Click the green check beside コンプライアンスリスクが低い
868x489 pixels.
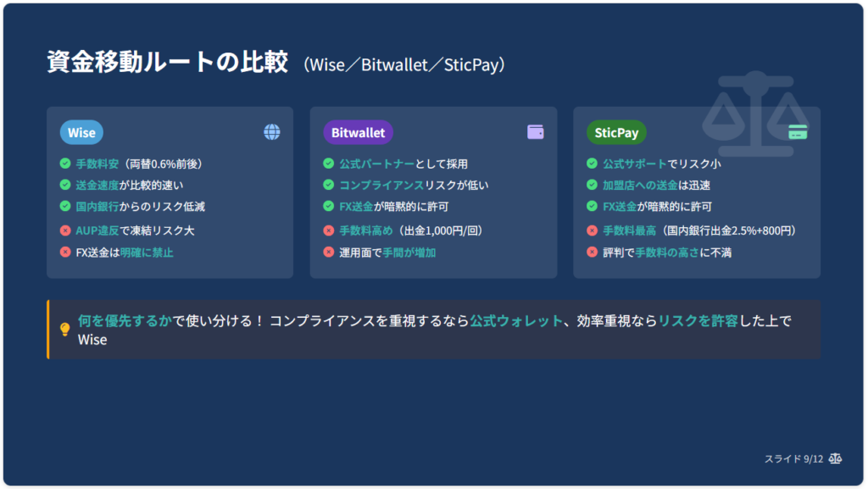(x=329, y=185)
